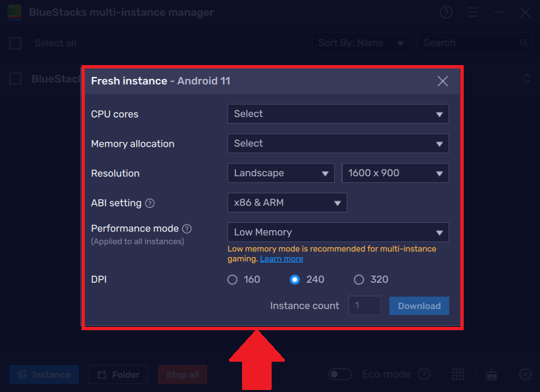Viewport: 540px width, 392px height.
Task: Open the hamburger menu in the title bar
Action: point(473,12)
